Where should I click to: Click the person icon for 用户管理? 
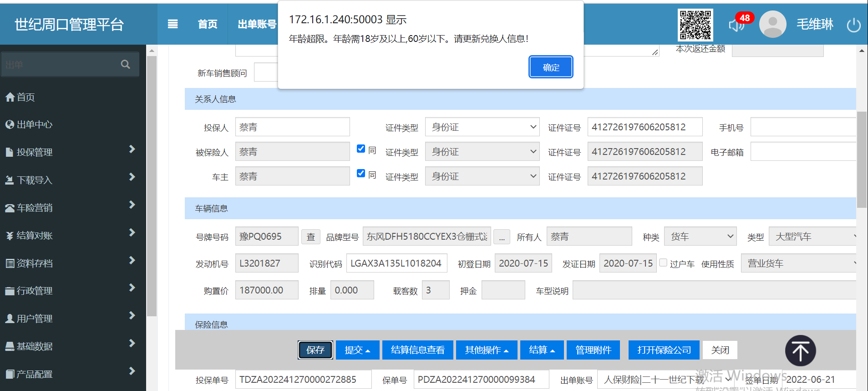pos(10,319)
